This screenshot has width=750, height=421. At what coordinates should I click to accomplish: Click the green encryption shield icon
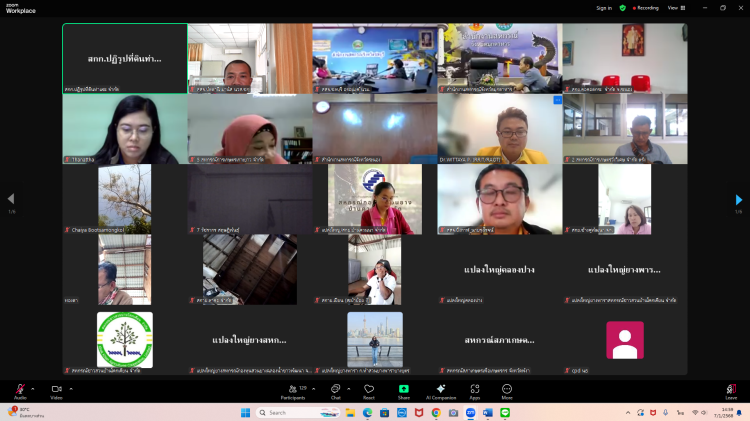pos(622,8)
